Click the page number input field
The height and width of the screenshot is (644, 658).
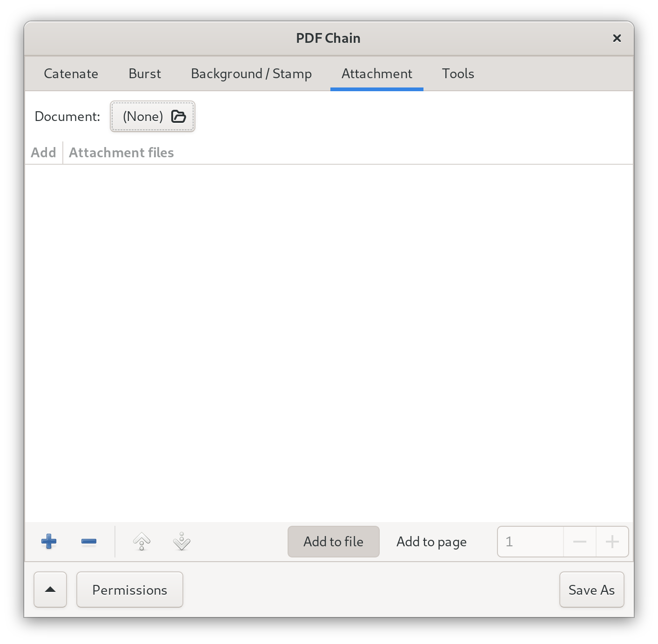click(x=530, y=542)
